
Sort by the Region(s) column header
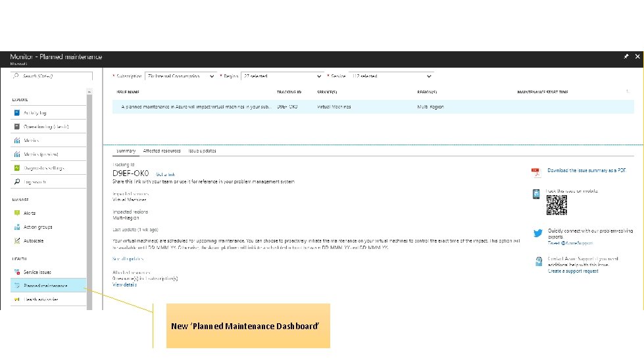click(x=427, y=92)
